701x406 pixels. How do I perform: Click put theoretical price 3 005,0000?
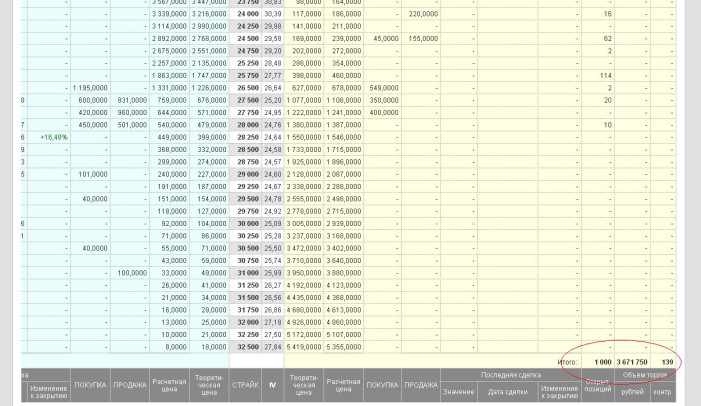click(x=304, y=224)
